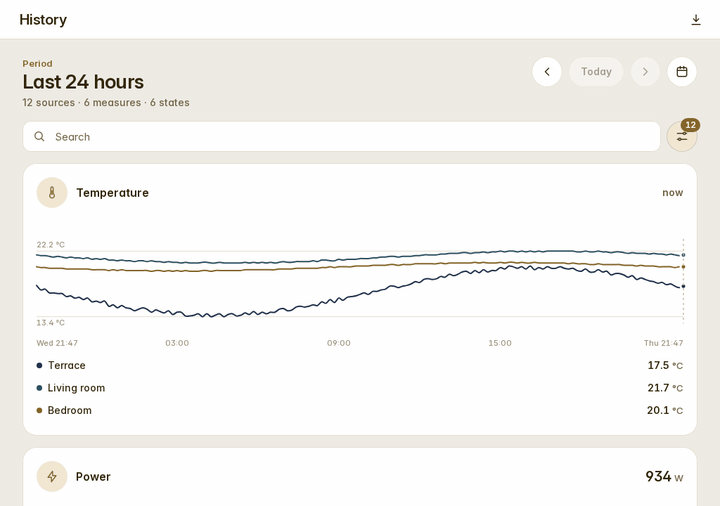Click the Living room blue legend dot
720x506 pixels.
[x=39, y=388]
